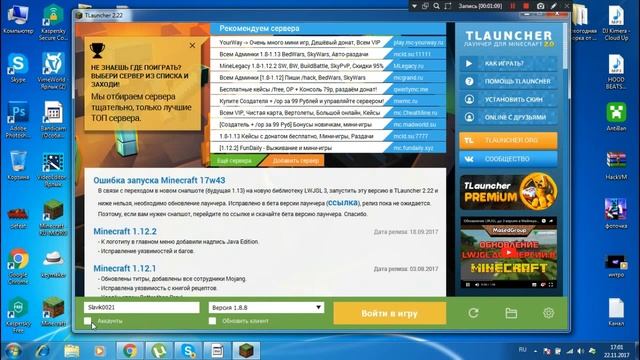This screenshot has width=640, height=360.
Task: Open Kaspersky Free desktop icon
Action: click(18, 314)
